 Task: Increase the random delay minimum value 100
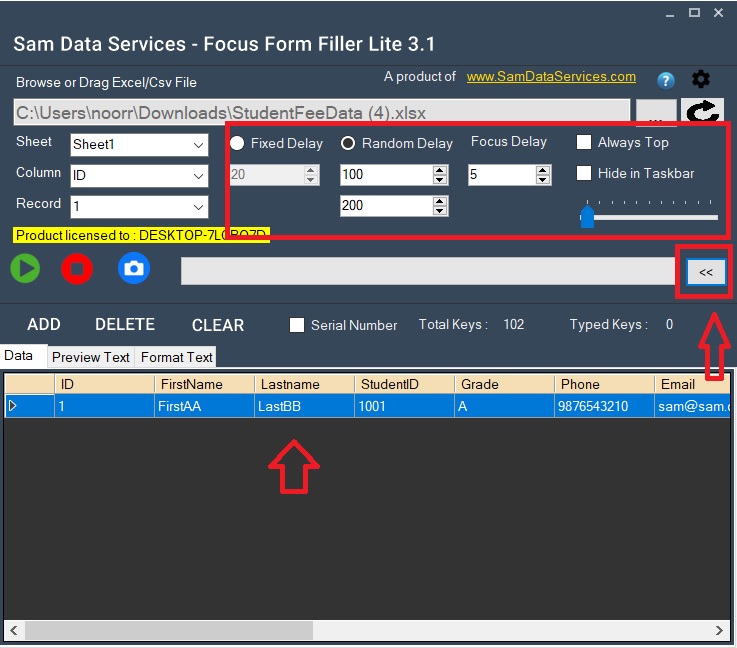(x=439, y=170)
